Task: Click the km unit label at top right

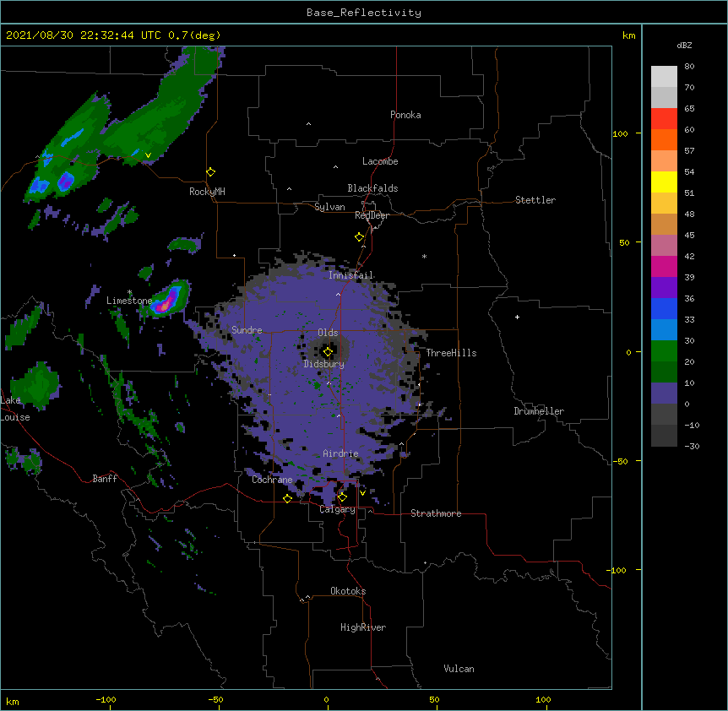Action: click(629, 35)
